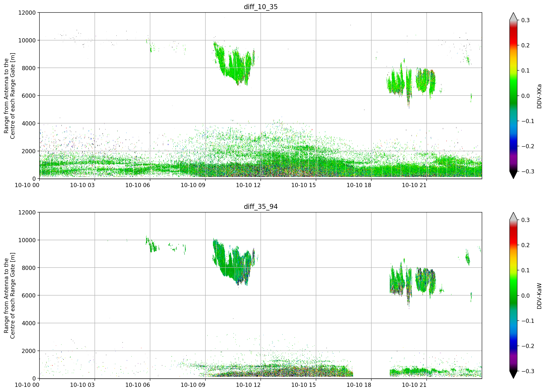Click the 0.3 tick on DDV-XKa colorbar

(525, 20)
